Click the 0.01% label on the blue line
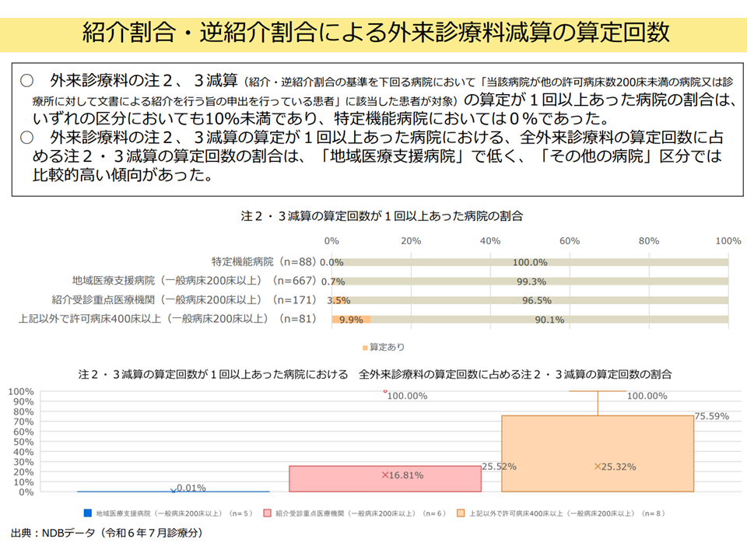This screenshot has height=560, width=747. (x=191, y=488)
